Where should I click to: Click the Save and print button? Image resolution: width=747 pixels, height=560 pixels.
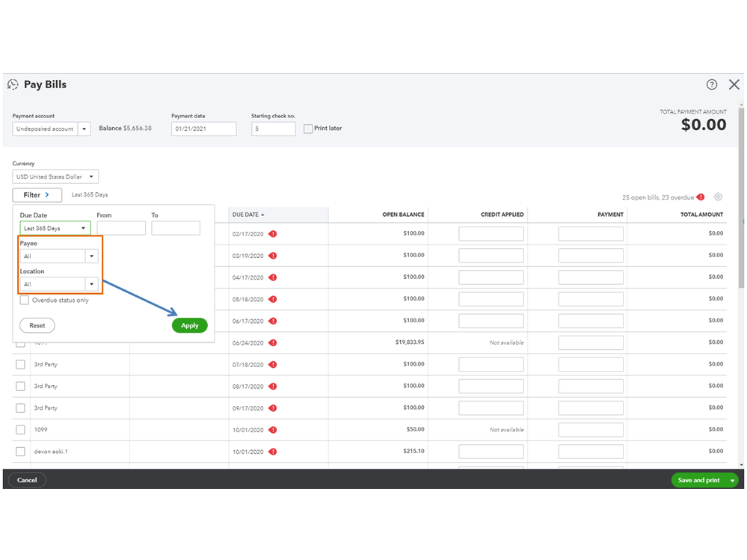coord(699,480)
